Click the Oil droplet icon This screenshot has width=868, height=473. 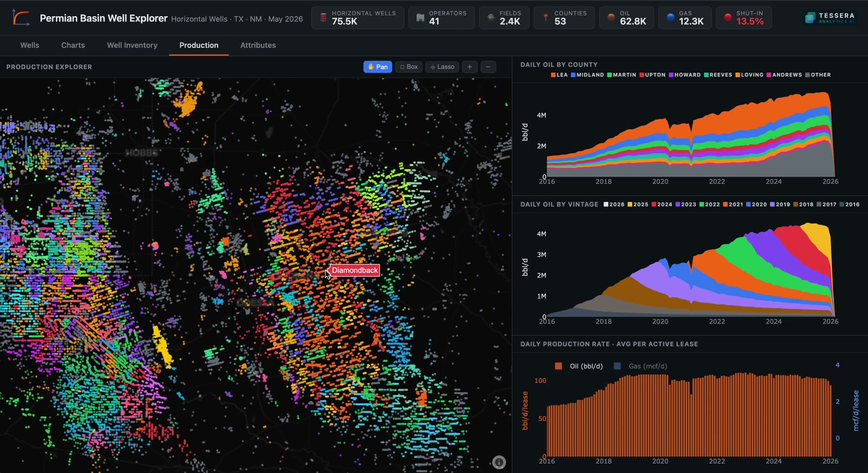tap(611, 17)
